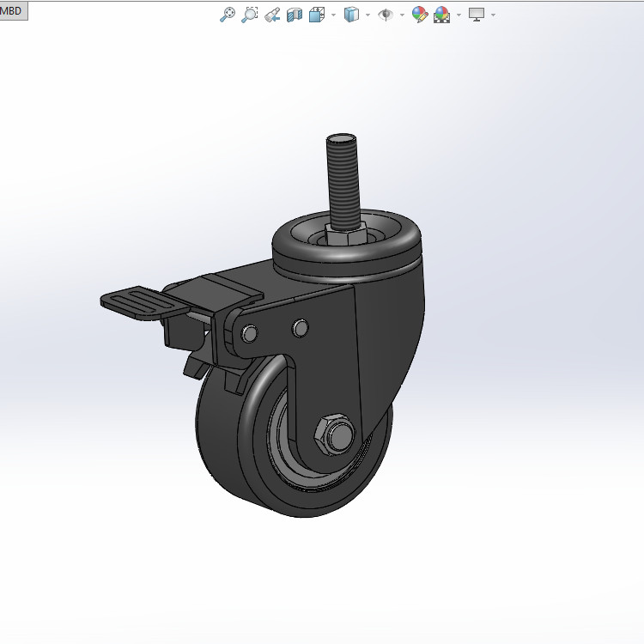This screenshot has height=644, width=644.
Task: Open Display Style dropdown arrow
Action: coord(368,15)
